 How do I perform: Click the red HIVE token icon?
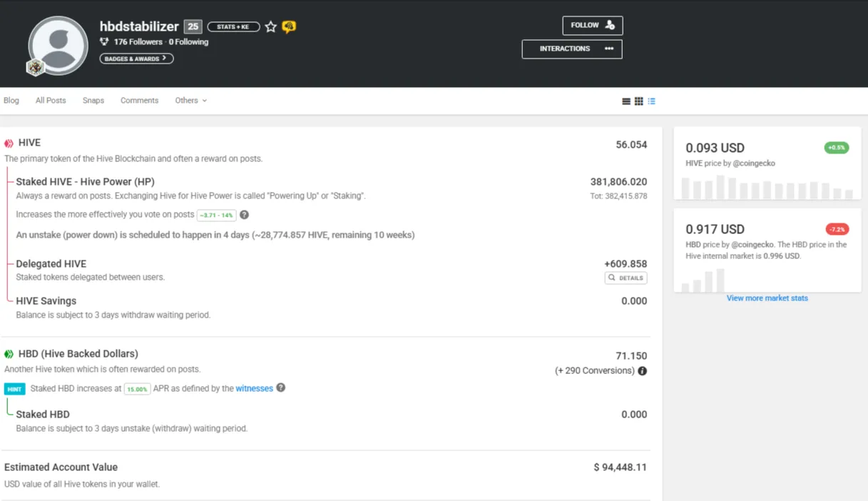[9, 143]
